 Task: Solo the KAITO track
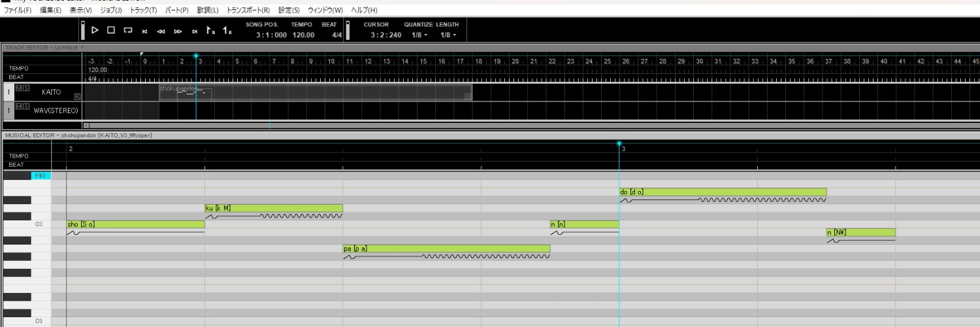25,87
